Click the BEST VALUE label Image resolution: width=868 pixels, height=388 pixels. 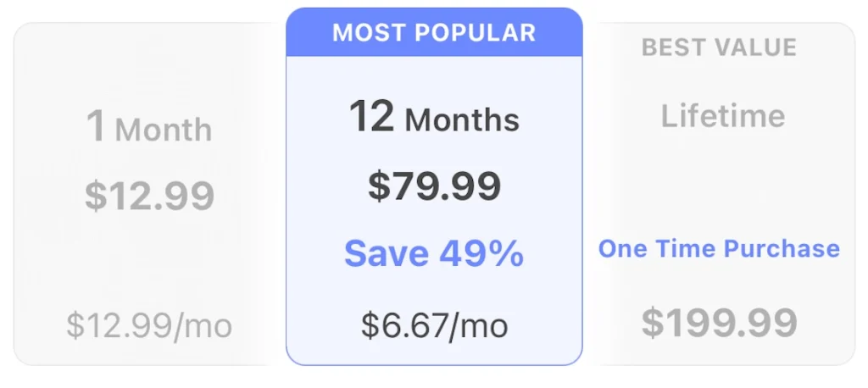click(x=719, y=47)
